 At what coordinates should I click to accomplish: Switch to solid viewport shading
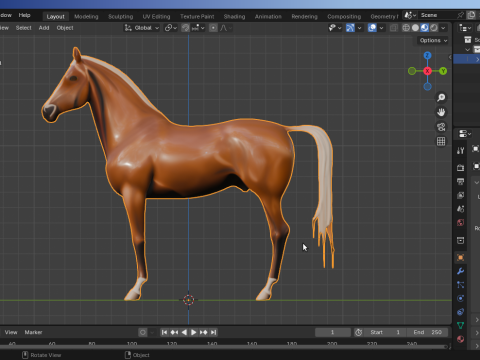click(x=415, y=28)
